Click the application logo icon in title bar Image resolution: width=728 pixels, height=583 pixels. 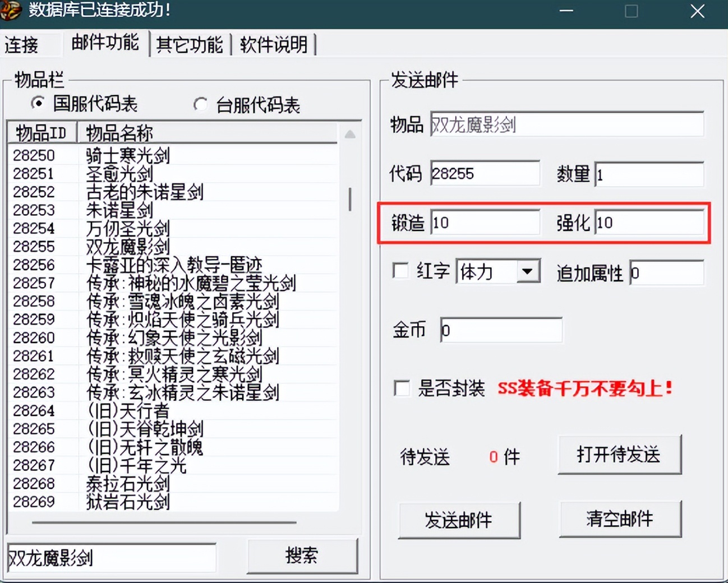pos(10,10)
